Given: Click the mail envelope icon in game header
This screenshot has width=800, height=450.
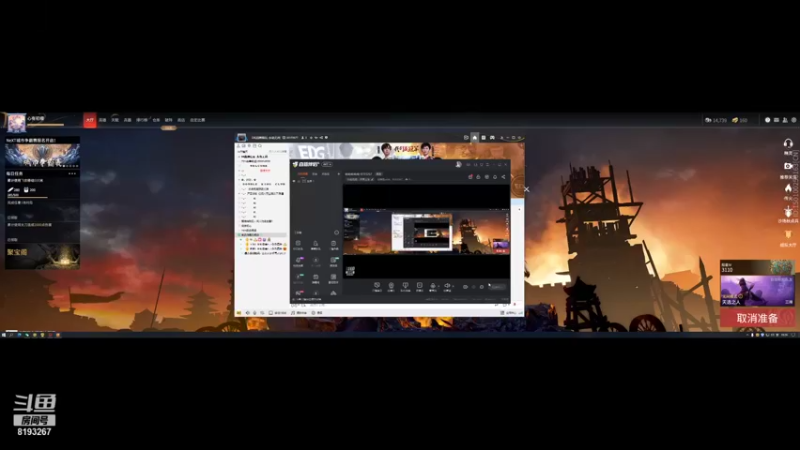Looking at the screenshot, I should (776, 120).
